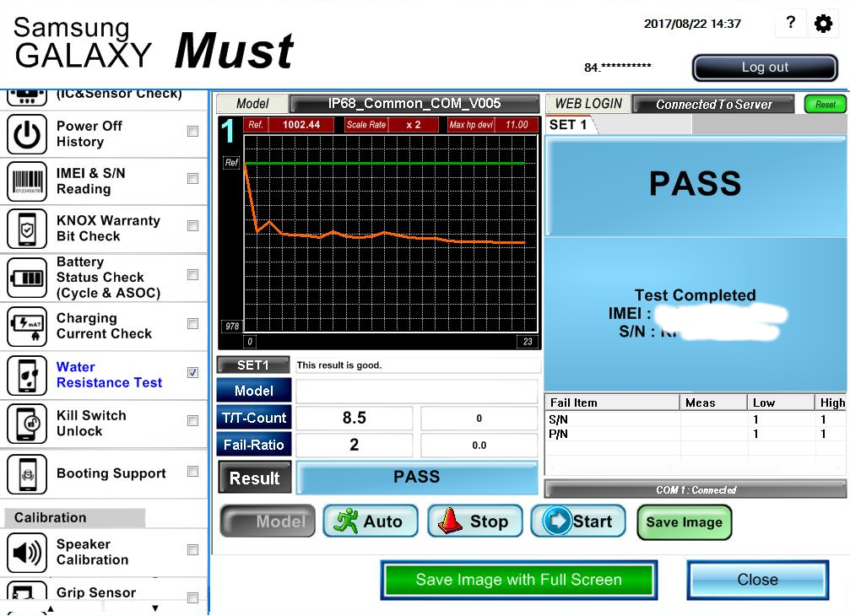Tick the IMEI & S/N Reading checkbox
The image size is (850, 616).
pos(192,178)
